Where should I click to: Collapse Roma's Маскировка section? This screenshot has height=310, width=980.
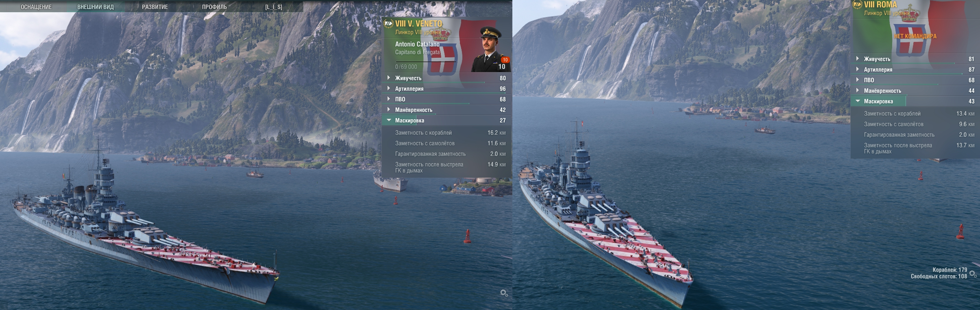915,101
